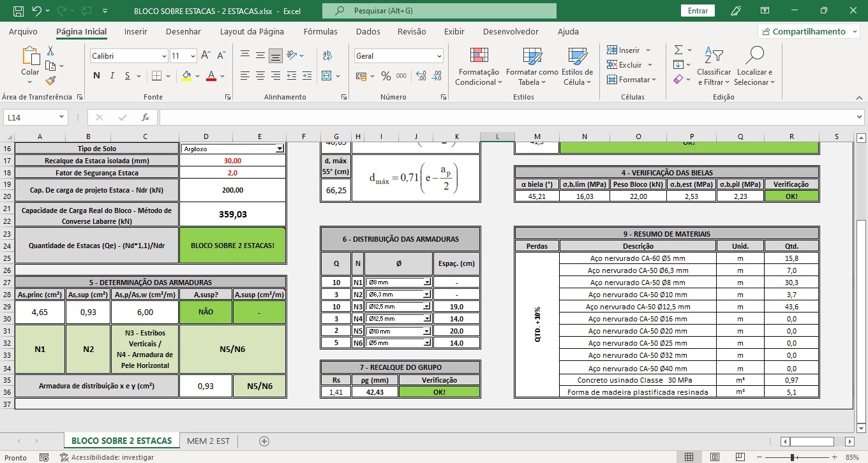Toggle bold formatting (N)
The width and height of the screenshot is (868, 463).
pyautogui.click(x=96, y=76)
